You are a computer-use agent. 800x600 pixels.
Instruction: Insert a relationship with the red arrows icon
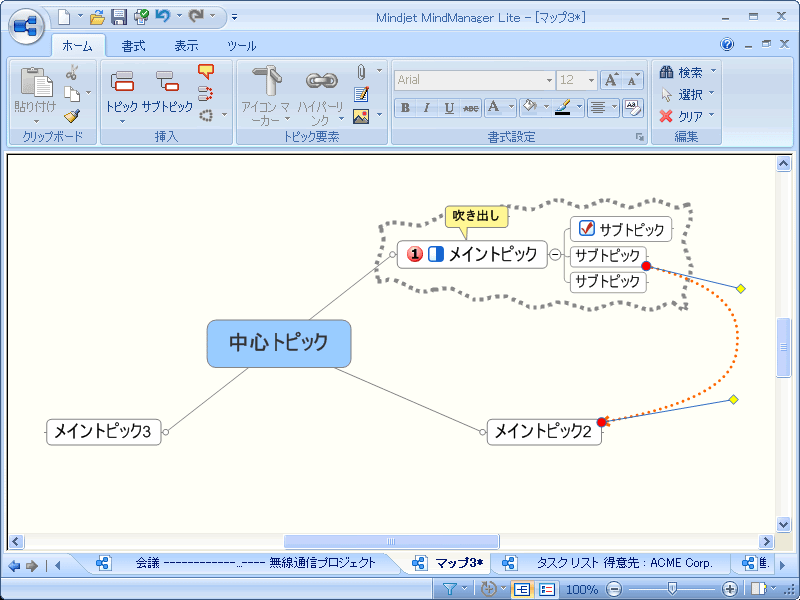point(206,93)
